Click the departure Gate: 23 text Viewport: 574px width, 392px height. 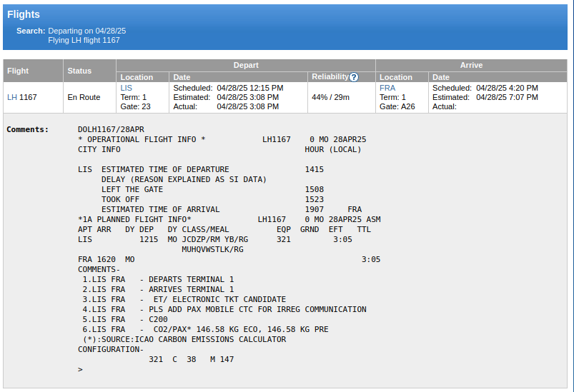click(x=135, y=106)
